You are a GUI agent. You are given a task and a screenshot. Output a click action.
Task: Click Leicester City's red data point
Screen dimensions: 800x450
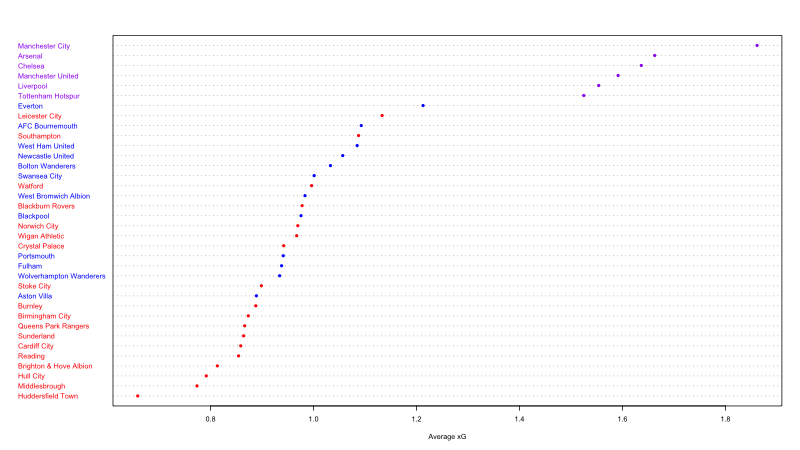pyautogui.click(x=382, y=116)
